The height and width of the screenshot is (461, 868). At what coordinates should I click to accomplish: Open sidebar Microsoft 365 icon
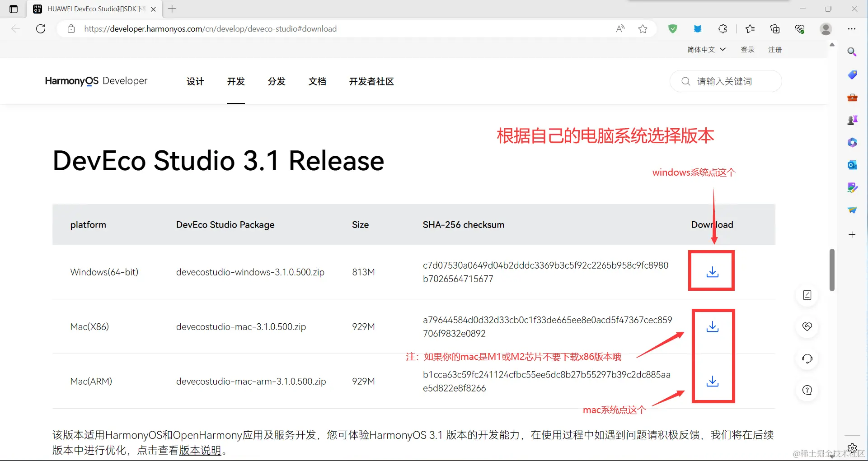852,142
